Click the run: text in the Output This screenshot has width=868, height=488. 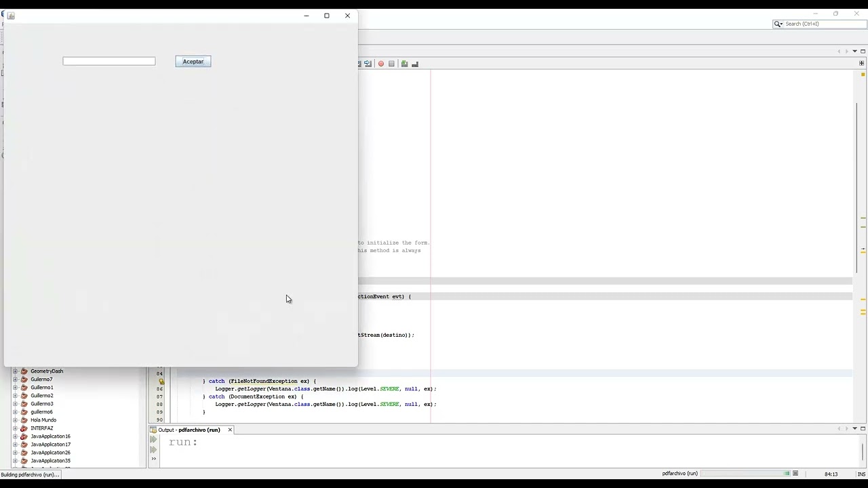183,442
